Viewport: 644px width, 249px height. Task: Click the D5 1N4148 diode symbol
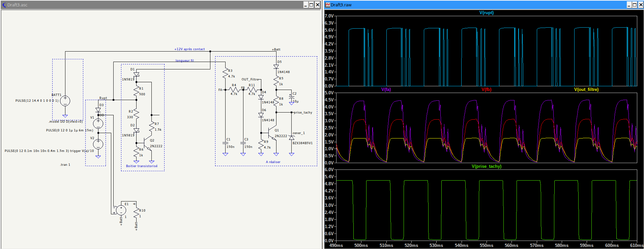point(276,67)
